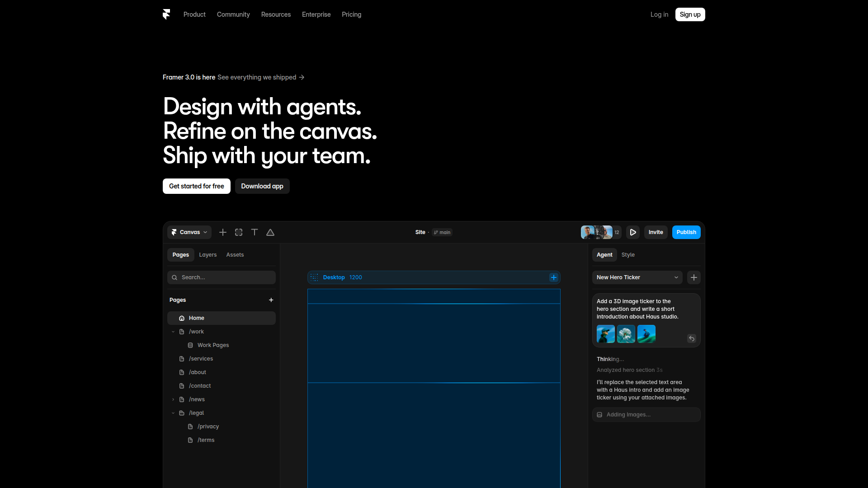Click the 1200 breakpoint width value
Viewport: 868px width, 488px height.
pyautogui.click(x=355, y=277)
